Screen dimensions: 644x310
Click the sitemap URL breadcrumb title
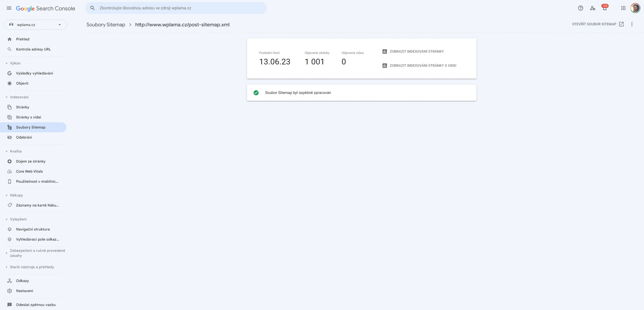182,25
